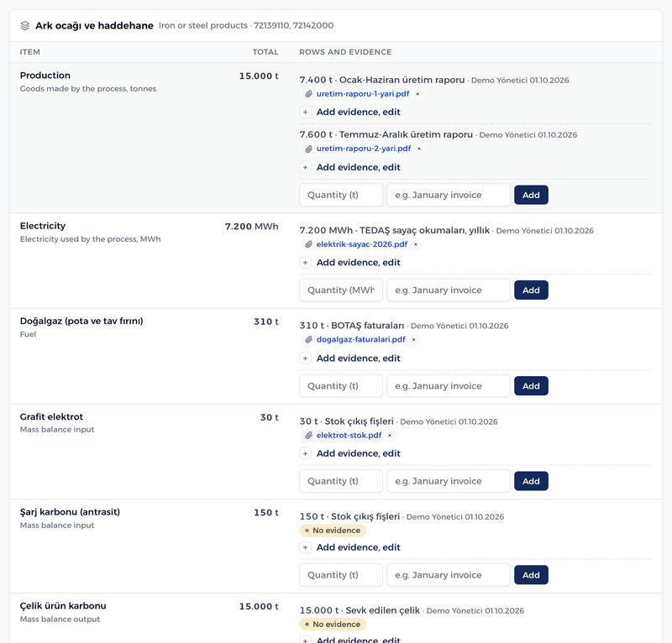
Task: Click Add button for Grafit elektrot
Action: 531,481
